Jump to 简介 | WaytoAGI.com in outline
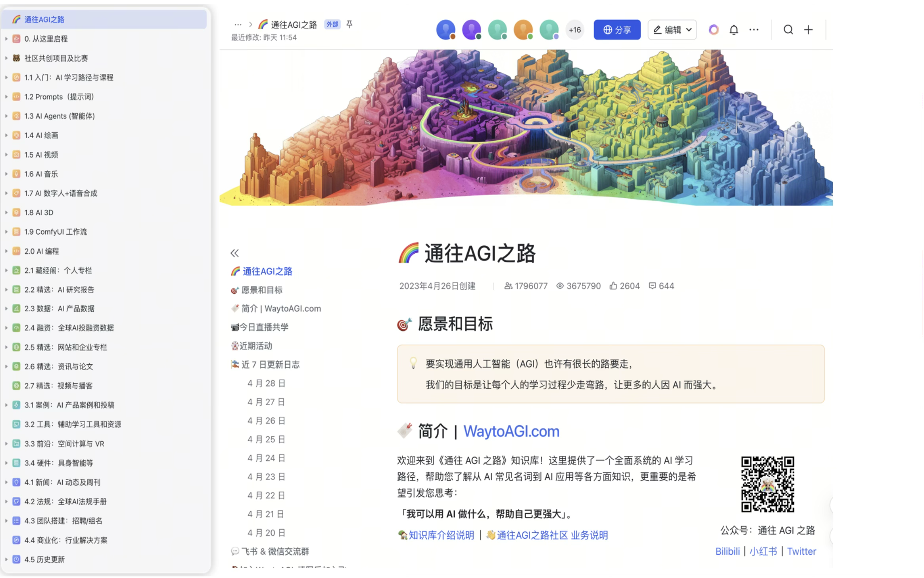 (276, 308)
